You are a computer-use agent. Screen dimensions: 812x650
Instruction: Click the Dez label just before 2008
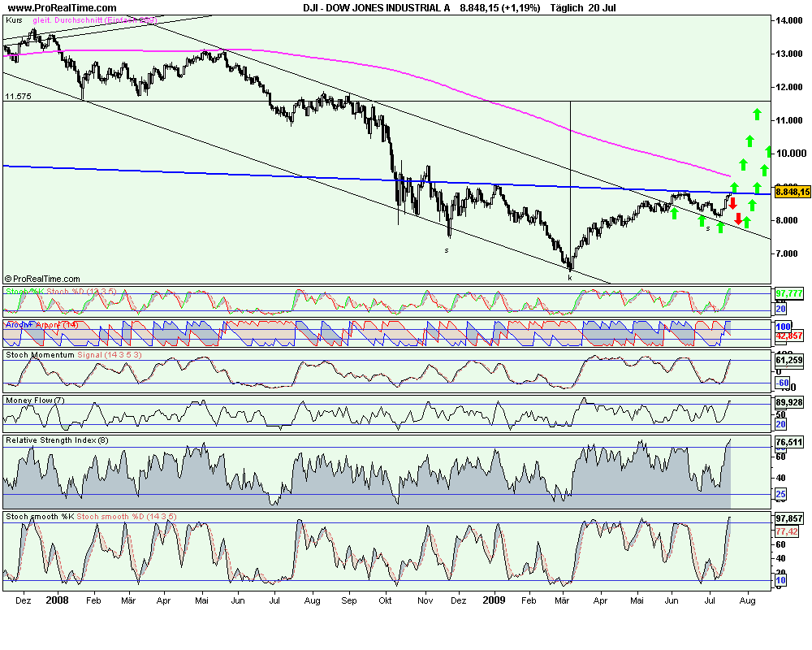23,600
